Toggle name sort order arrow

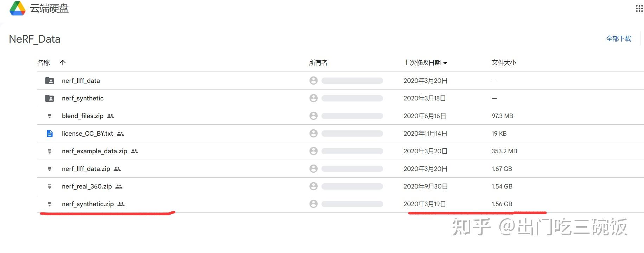click(63, 63)
